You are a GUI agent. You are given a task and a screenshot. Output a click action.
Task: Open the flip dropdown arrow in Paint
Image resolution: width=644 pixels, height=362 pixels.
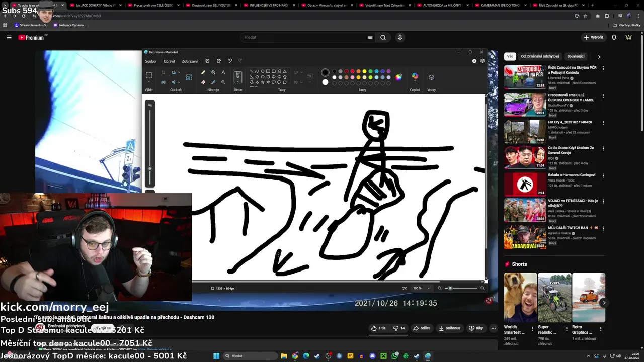pos(179,82)
